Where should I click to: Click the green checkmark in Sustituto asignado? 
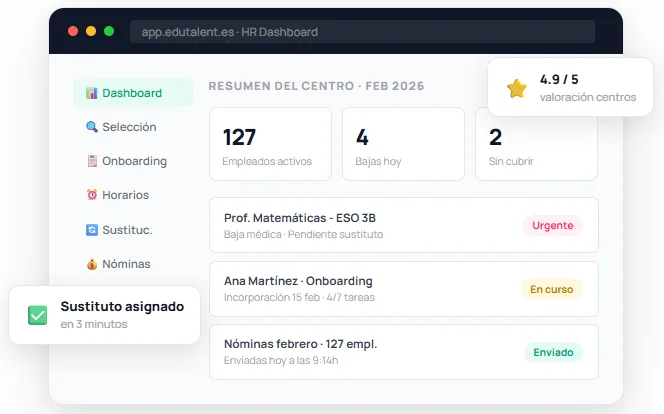38,315
